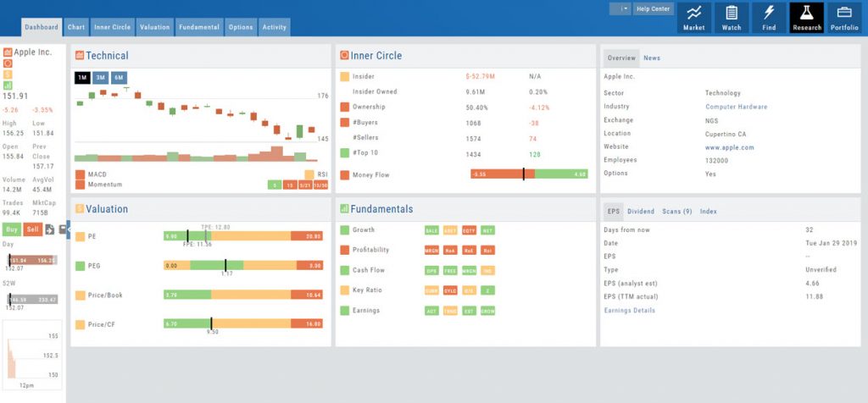Screen dimensions: 868x403
Task: Open the News tab in company panel
Action: coord(652,58)
